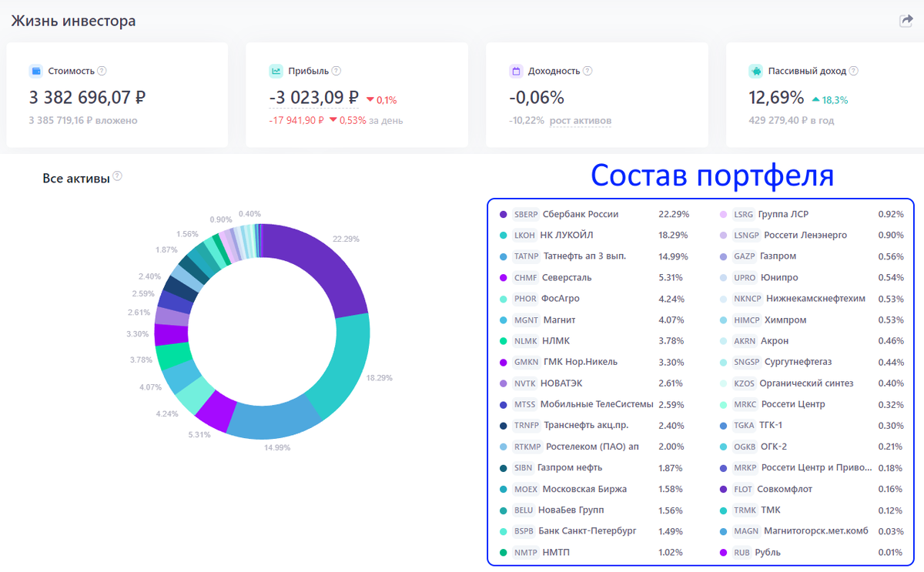Click the piggy bank icon beside Пассивный доход
Viewport: 924px width, 572px height.
755,71
